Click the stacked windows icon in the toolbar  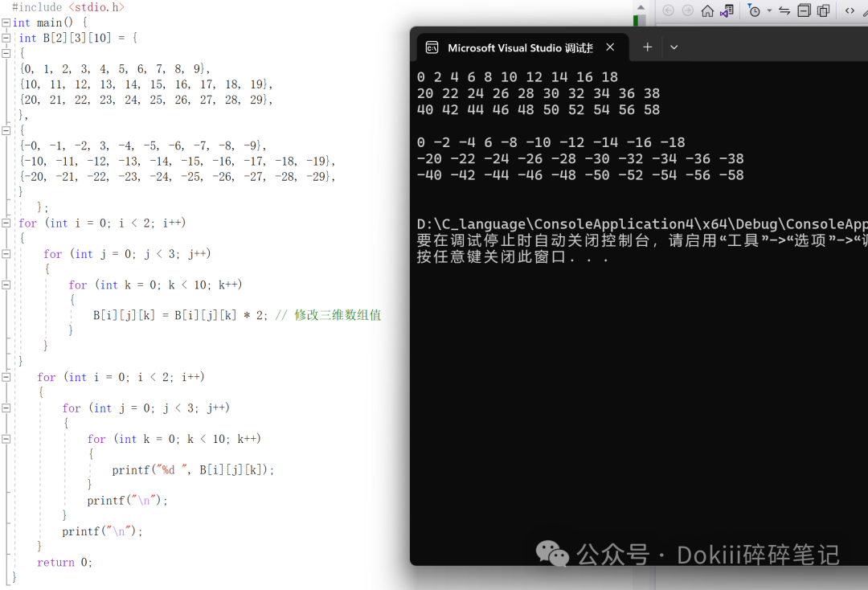[x=824, y=11]
